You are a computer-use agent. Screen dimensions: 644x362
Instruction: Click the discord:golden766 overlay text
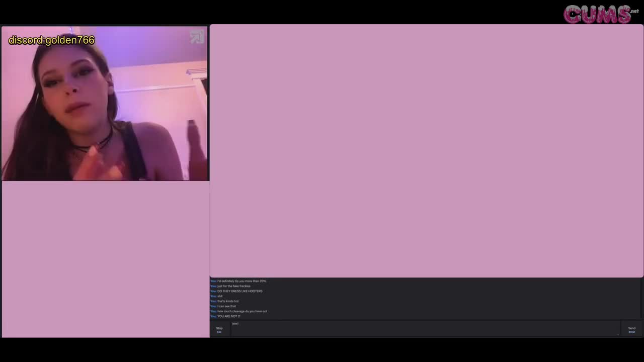click(51, 40)
